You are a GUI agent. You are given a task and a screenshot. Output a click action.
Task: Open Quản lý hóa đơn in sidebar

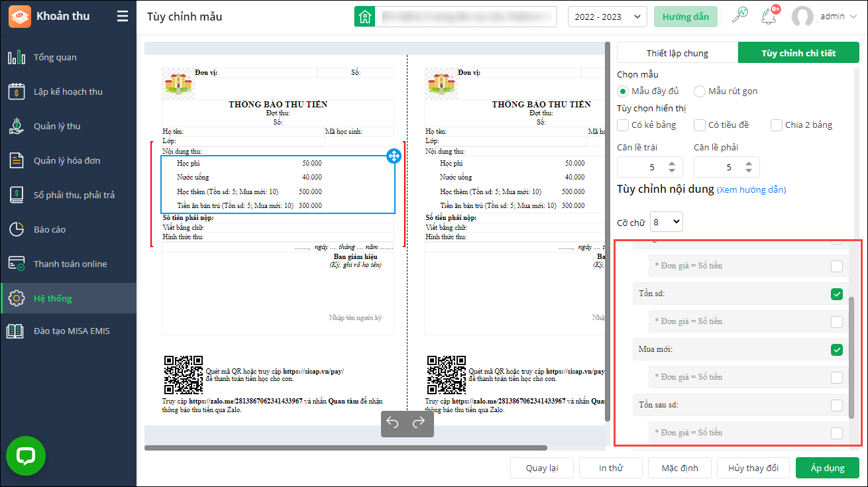68,160
